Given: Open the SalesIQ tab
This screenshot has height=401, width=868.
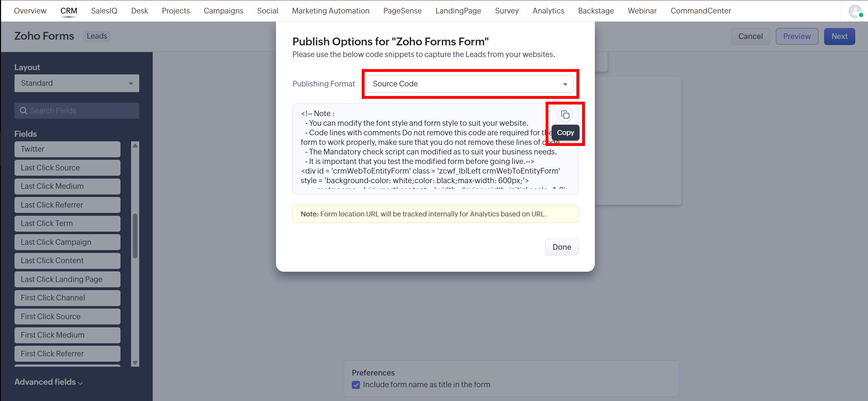Looking at the screenshot, I should click(x=104, y=11).
